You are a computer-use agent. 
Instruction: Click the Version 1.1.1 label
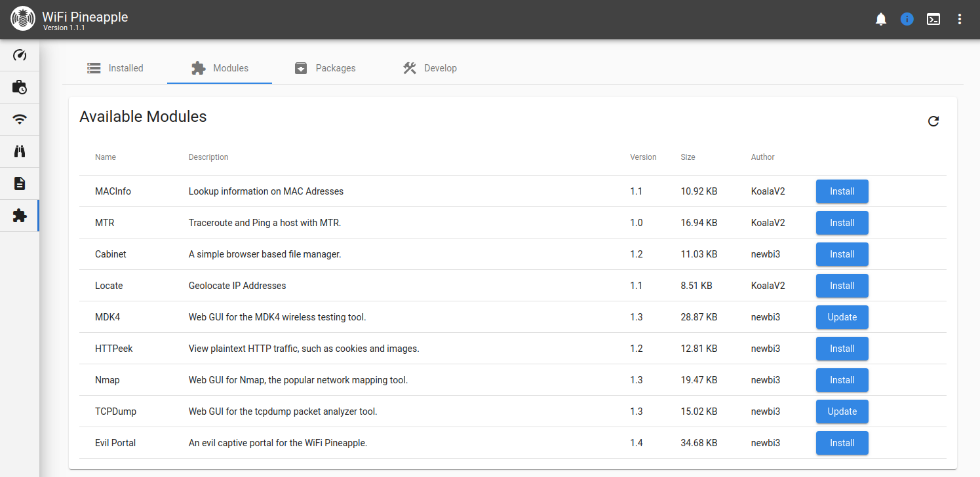64,28
